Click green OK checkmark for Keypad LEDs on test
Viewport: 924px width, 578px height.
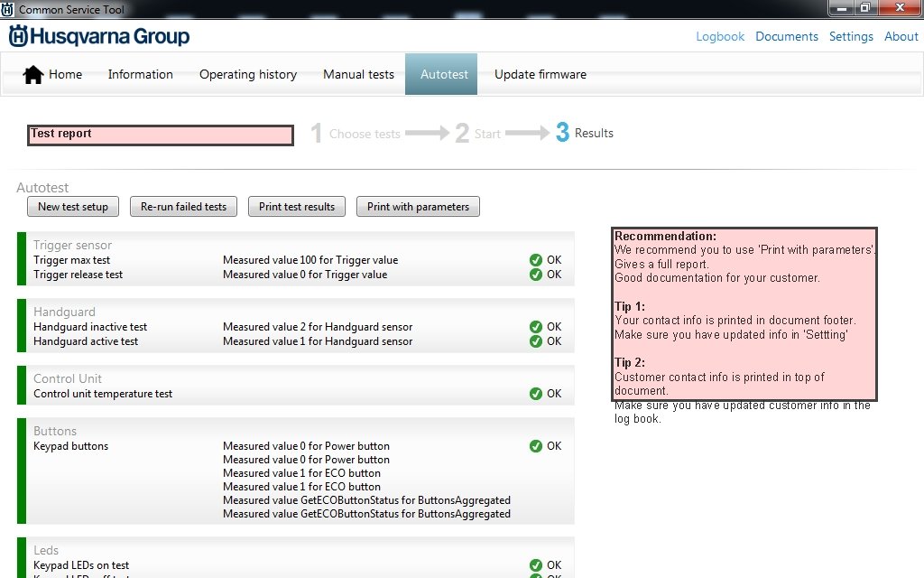pyautogui.click(x=536, y=565)
